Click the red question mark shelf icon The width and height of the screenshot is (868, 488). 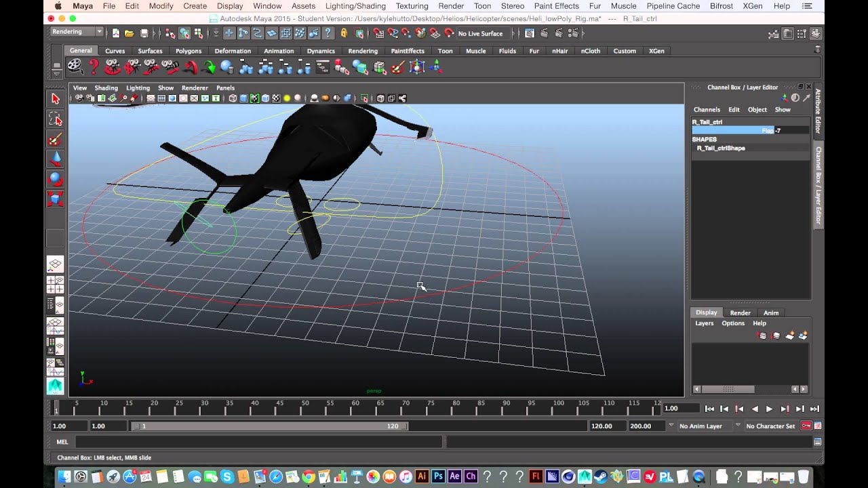point(94,66)
